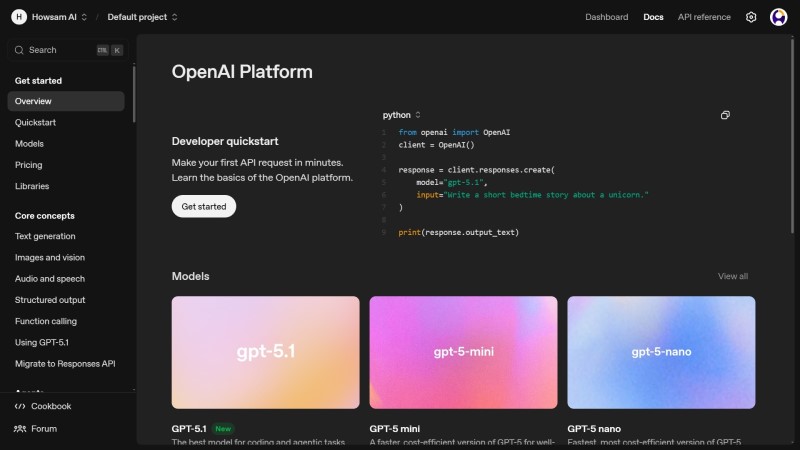800x450 pixels.
Task: Open the Cookbook link
Action: pyautogui.click(x=51, y=407)
